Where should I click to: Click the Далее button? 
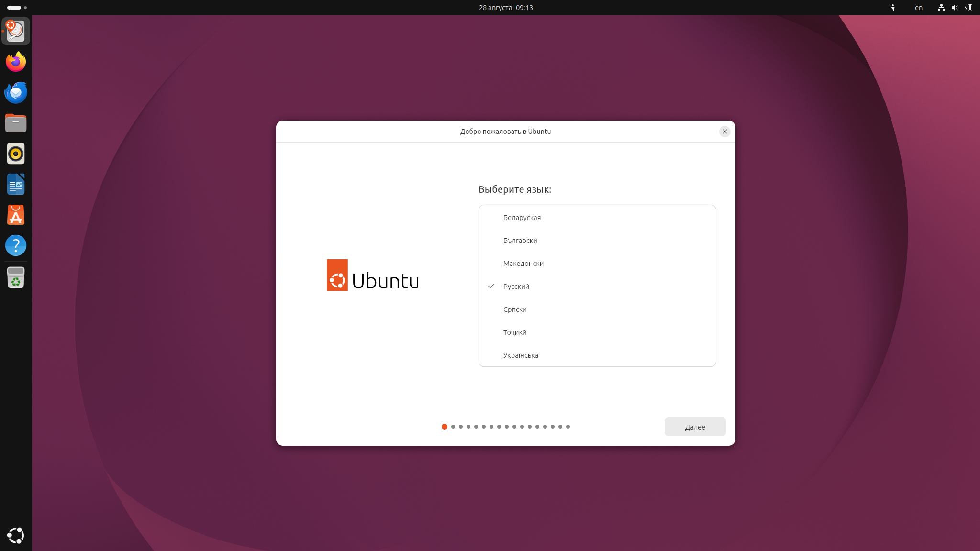click(695, 427)
